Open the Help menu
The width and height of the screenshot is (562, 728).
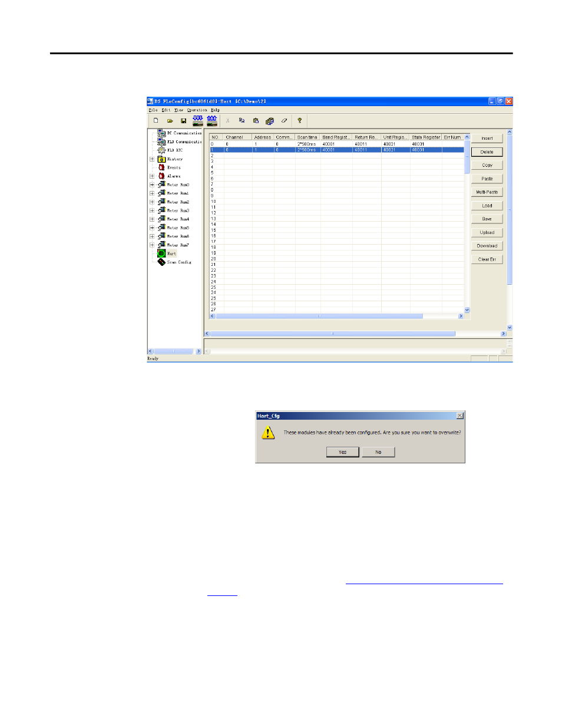pos(215,110)
